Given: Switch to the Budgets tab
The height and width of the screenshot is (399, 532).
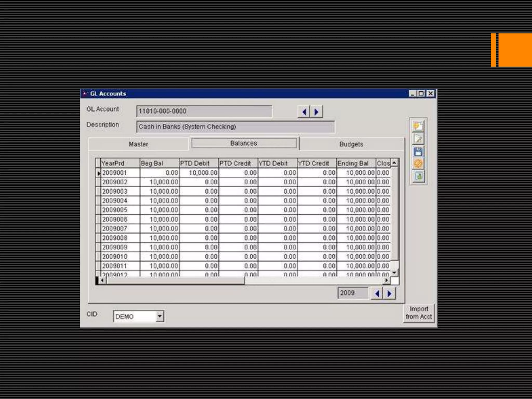Looking at the screenshot, I should click(351, 144).
